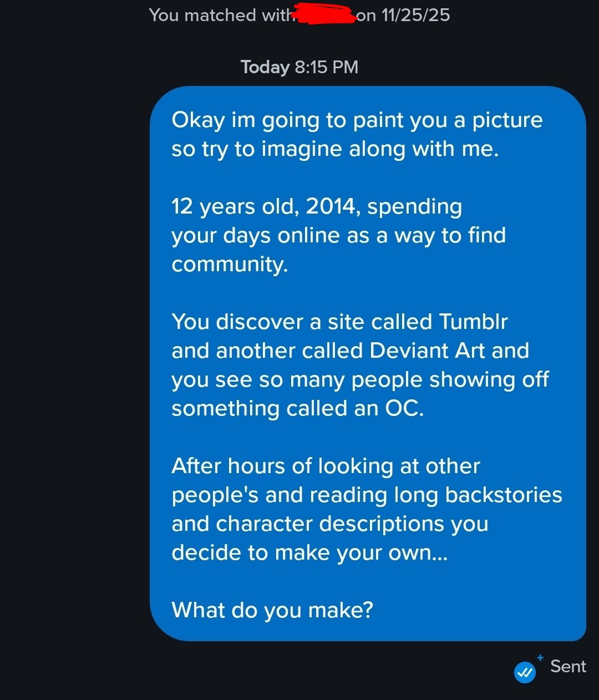The width and height of the screenshot is (599, 700).
Task: Tap the small plus sparkle above the receipt icon
Action: 540,657
